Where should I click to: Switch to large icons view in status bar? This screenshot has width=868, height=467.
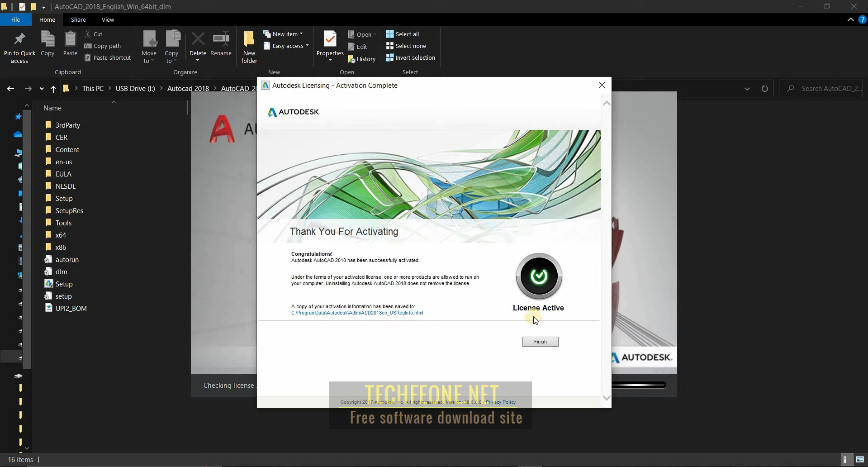click(859, 459)
